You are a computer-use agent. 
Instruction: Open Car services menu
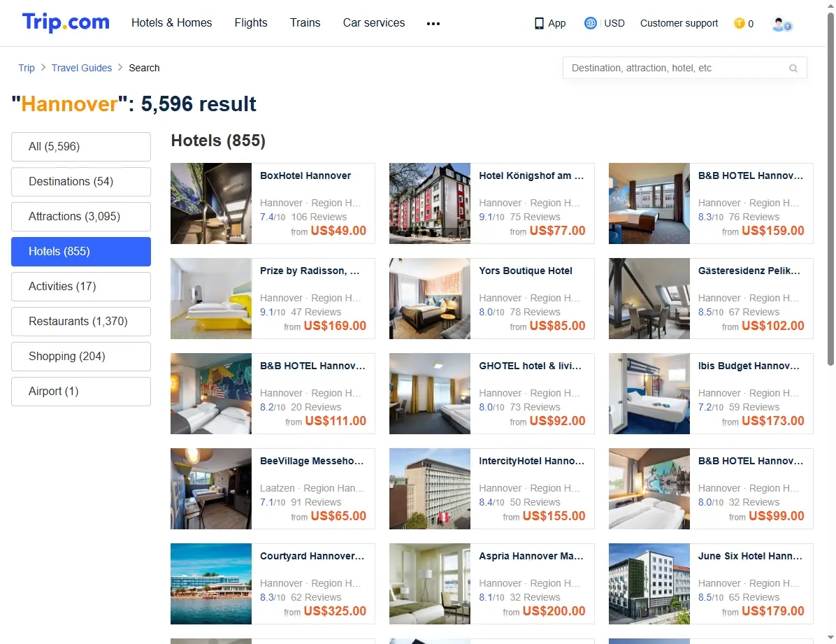[x=374, y=23]
